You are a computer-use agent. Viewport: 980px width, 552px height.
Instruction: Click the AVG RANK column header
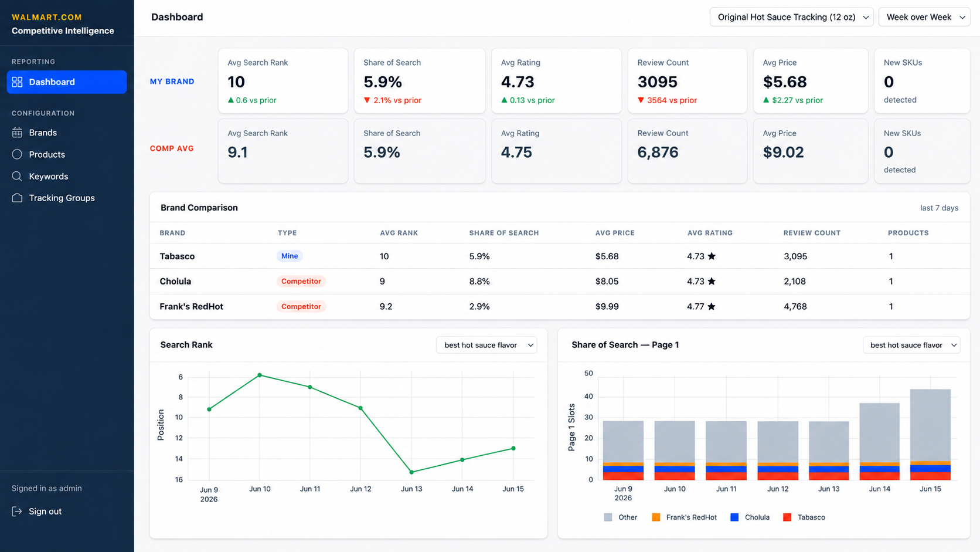click(x=399, y=233)
